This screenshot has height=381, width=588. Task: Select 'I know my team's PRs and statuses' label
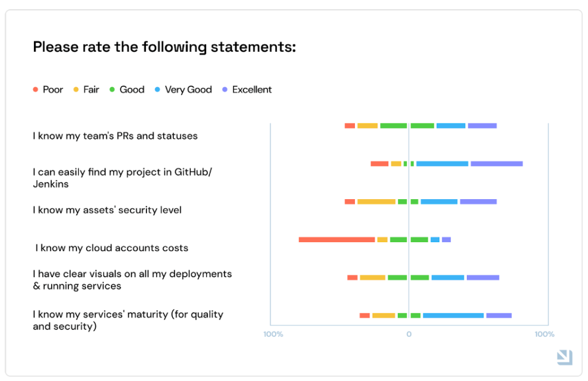(x=115, y=136)
